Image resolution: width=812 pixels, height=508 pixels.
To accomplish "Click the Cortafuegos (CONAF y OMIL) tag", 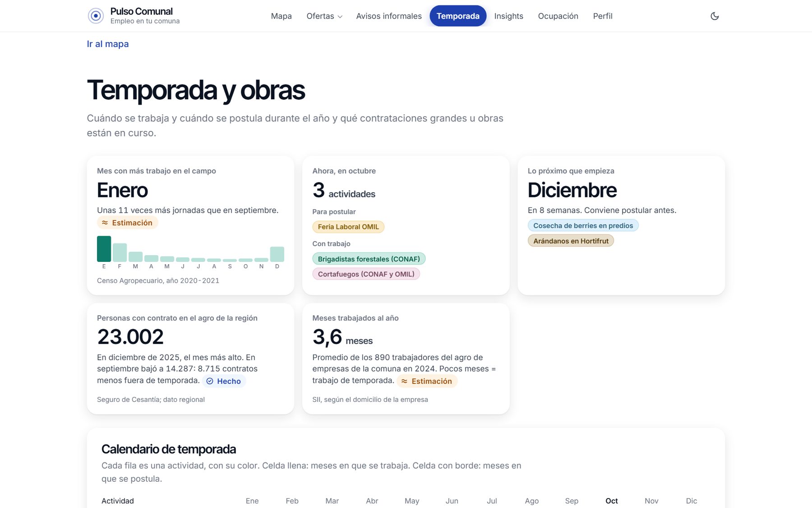I will 366,274.
